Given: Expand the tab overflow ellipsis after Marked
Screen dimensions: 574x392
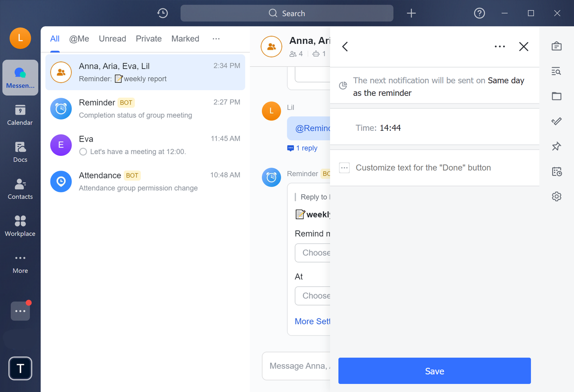Looking at the screenshot, I should point(216,39).
